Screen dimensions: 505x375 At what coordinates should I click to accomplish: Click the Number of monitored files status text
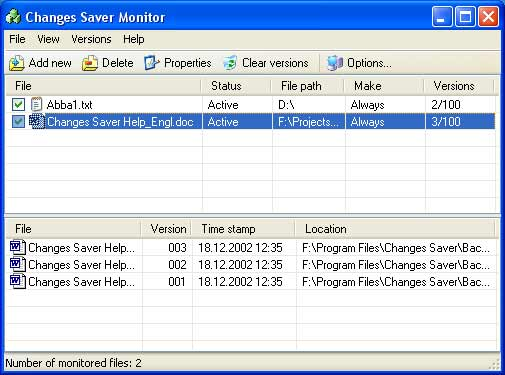[x=74, y=363]
